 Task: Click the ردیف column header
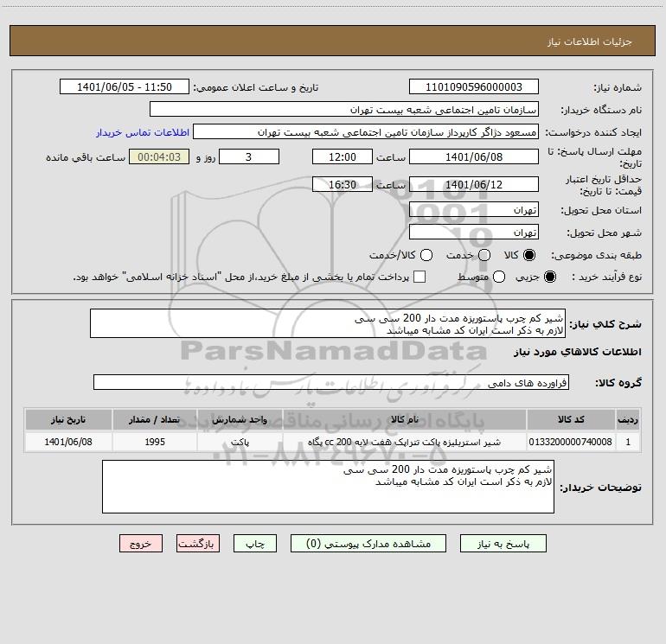point(628,419)
